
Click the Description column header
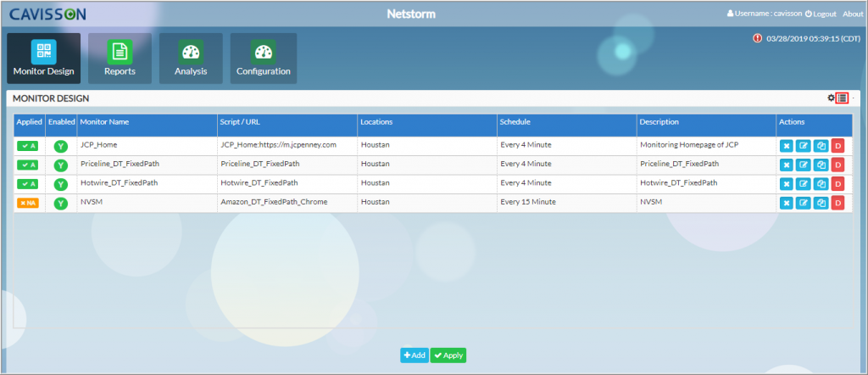[706, 126]
